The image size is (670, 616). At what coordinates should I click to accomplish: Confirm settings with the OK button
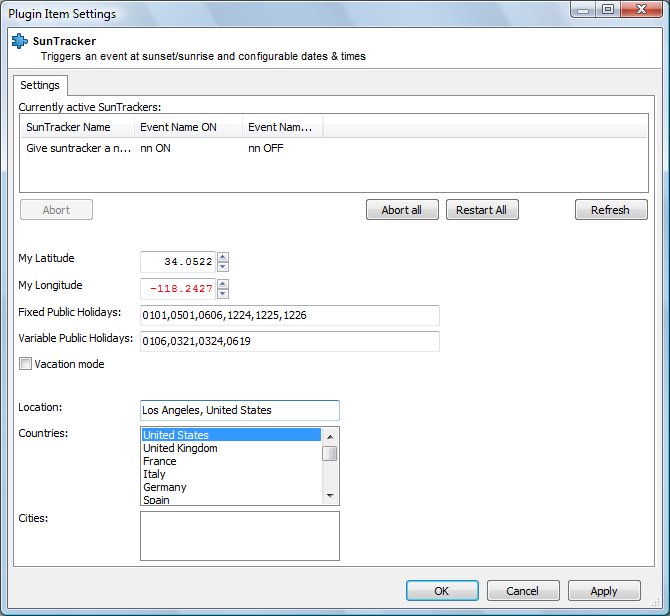[442, 591]
